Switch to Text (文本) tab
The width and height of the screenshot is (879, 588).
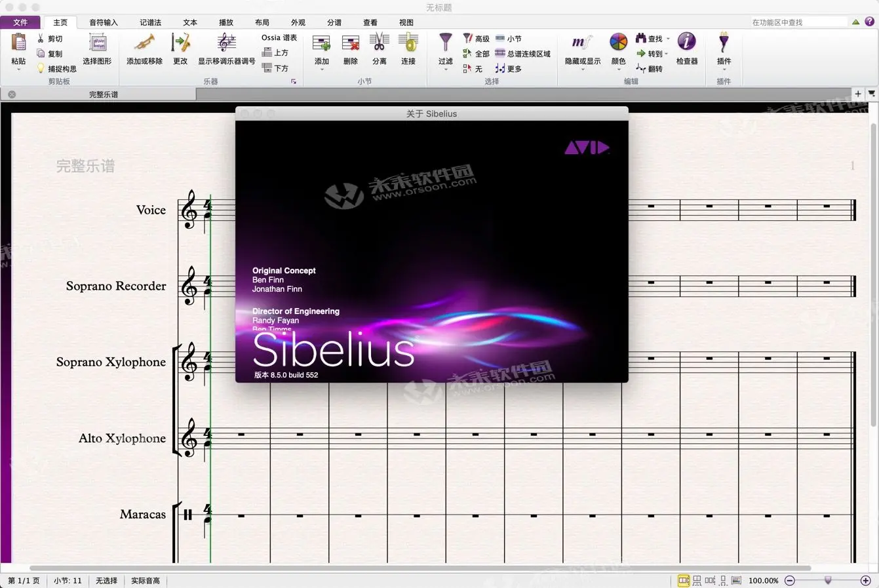pos(190,22)
